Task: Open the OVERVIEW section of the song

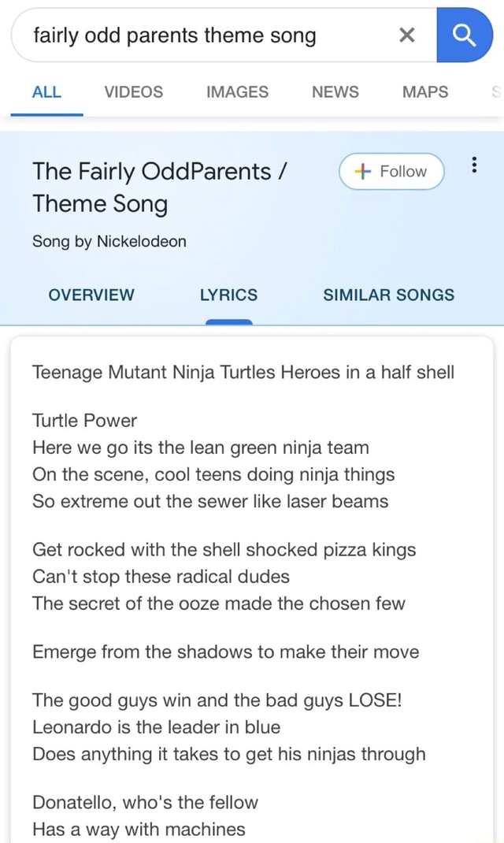Action: pyautogui.click(x=91, y=295)
